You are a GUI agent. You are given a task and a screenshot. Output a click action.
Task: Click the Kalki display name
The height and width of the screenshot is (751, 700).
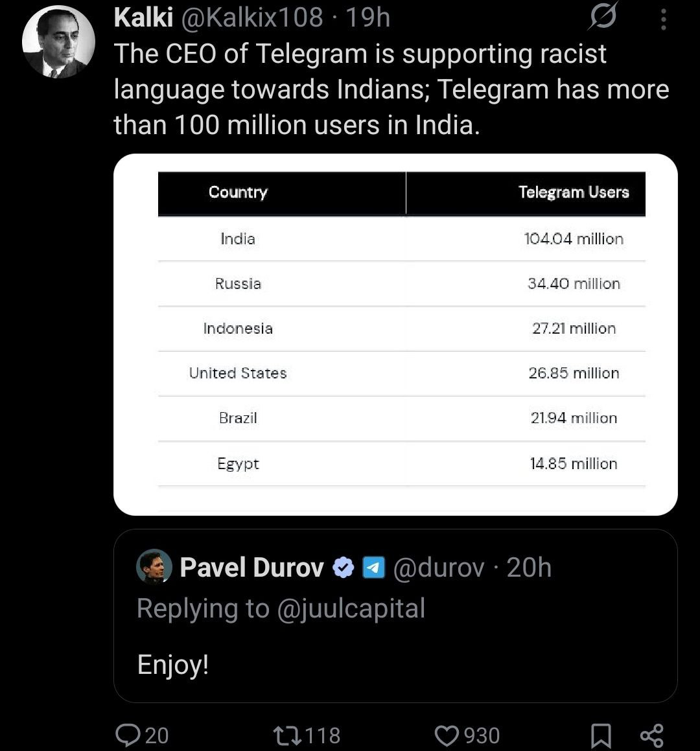pos(143,17)
